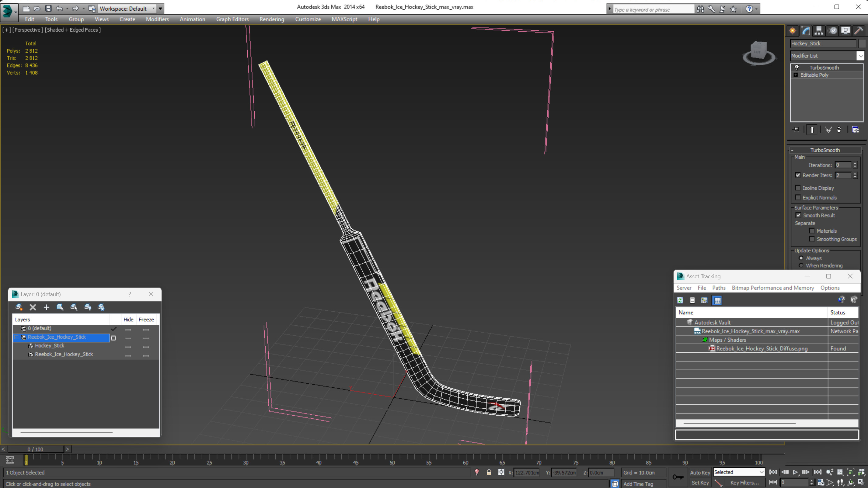The height and width of the screenshot is (488, 868).
Task: Redo the last undone action
Action: pyautogui.click(x=75, y=9)
